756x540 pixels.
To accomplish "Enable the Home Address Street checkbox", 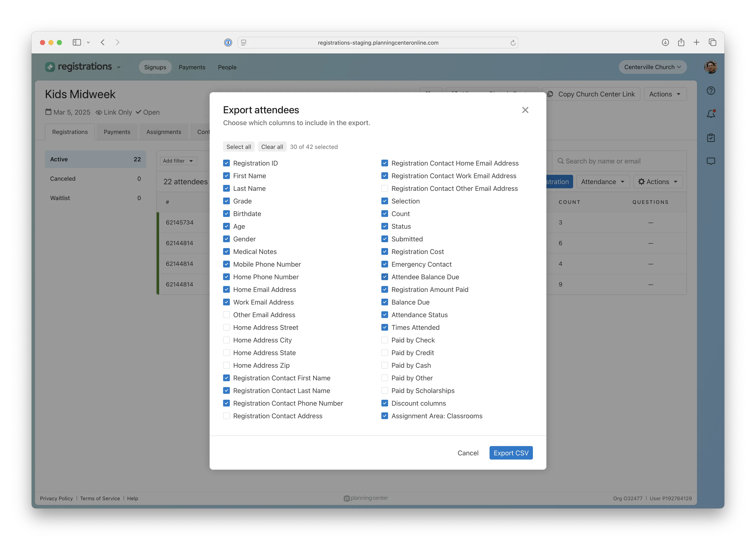I will pyautogui.click(x=226, y=327).
